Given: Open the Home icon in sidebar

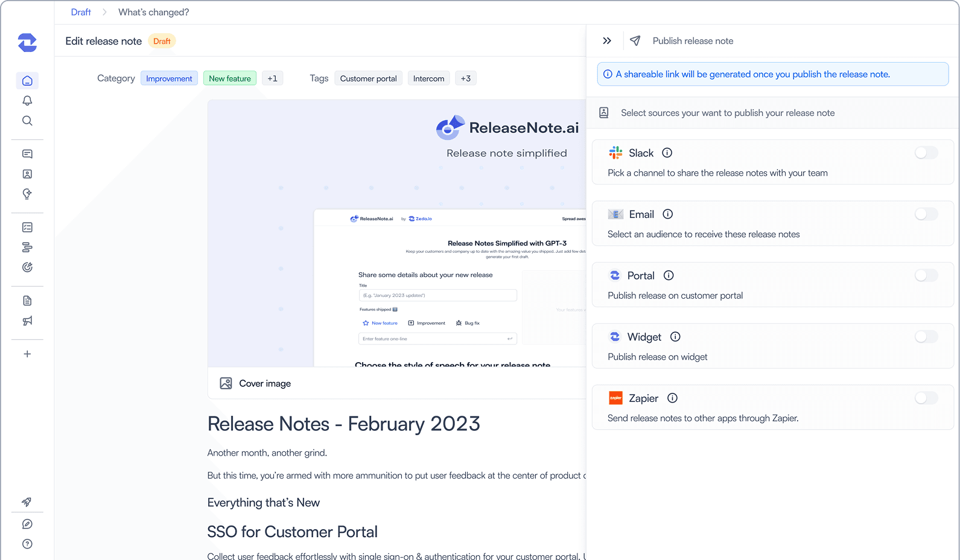Looking at the screenshot, I should pyautogui.click(x=27, y=81).
